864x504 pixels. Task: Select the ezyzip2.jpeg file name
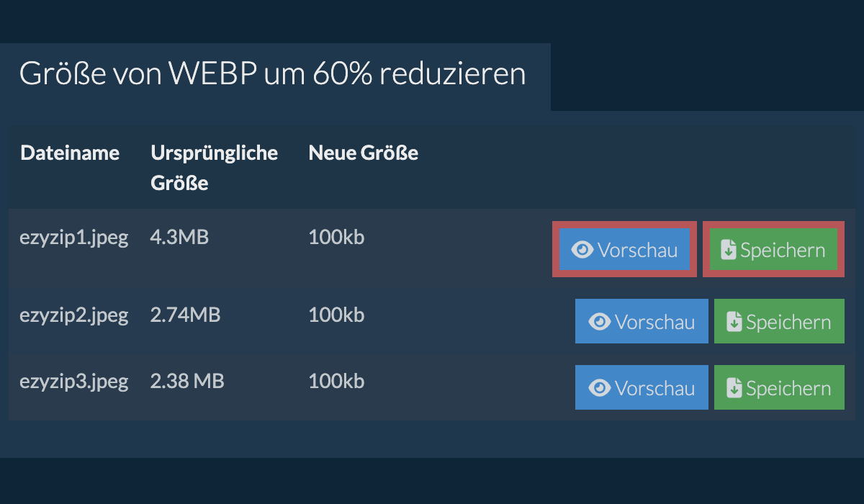(x=73, y=315)
